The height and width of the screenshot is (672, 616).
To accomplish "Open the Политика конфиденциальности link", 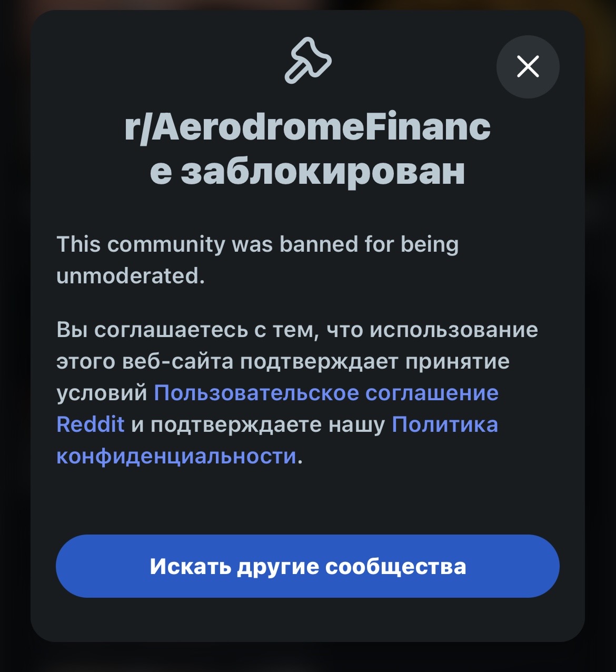I will tap(444, 424).
